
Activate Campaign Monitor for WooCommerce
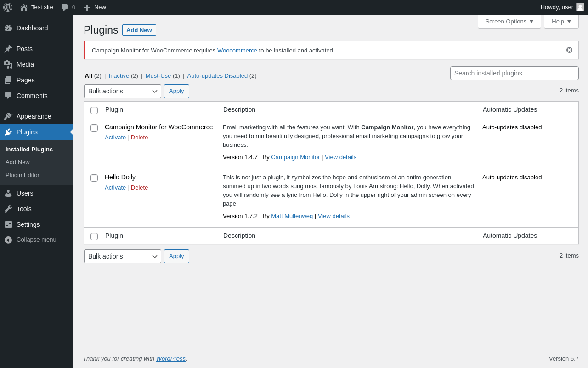115,138
